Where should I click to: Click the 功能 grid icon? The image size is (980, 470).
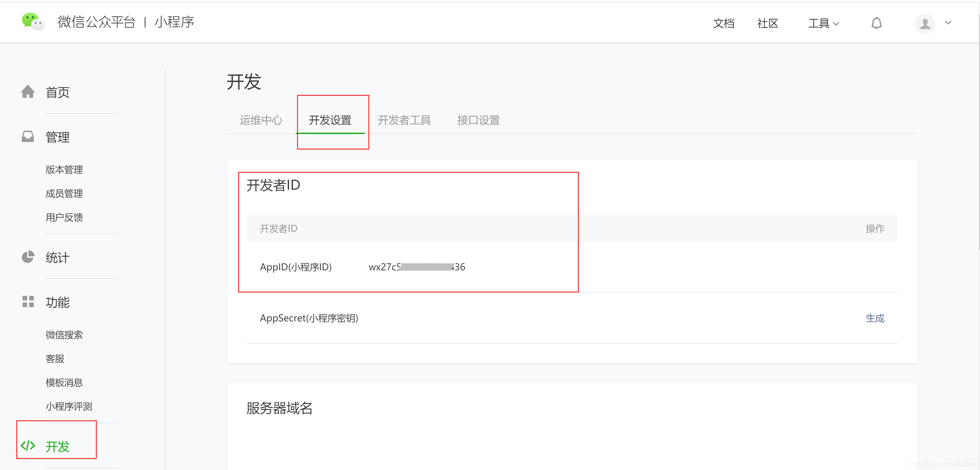coord(28,302)
